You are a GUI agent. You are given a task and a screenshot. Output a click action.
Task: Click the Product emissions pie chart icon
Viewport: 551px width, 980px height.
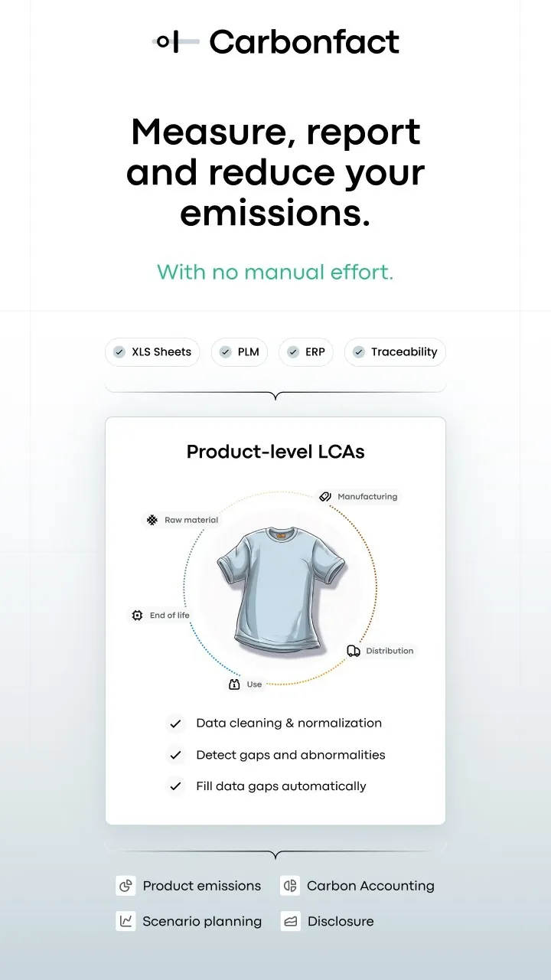pyautogui.click(x=126, y=886)
